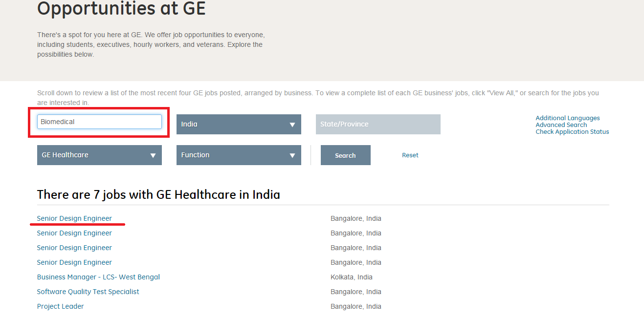Click the "There are 7 jobs" results heading
This screenshot has width=644, height=319.
pos(158,194)
